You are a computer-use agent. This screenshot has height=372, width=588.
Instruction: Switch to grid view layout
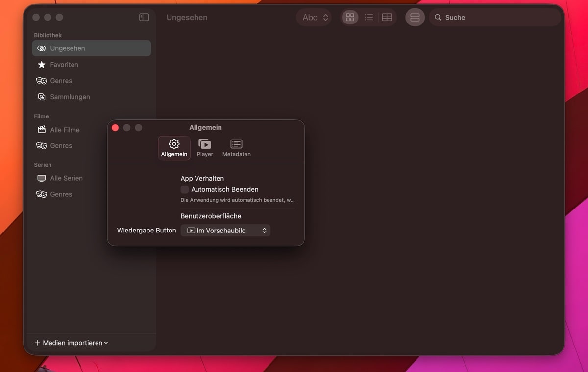click(350, 17)
